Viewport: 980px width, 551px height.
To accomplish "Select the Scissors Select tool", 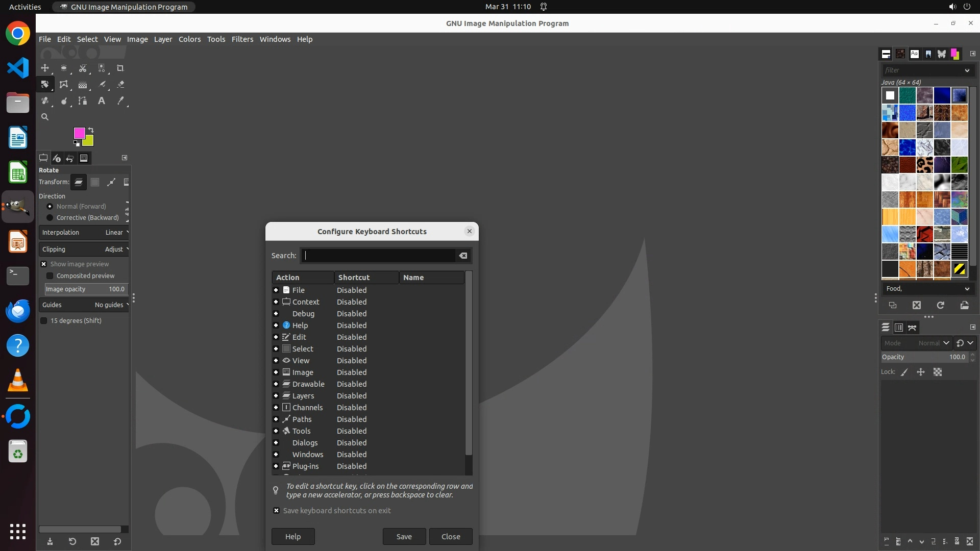I will (x=83, y=68).
